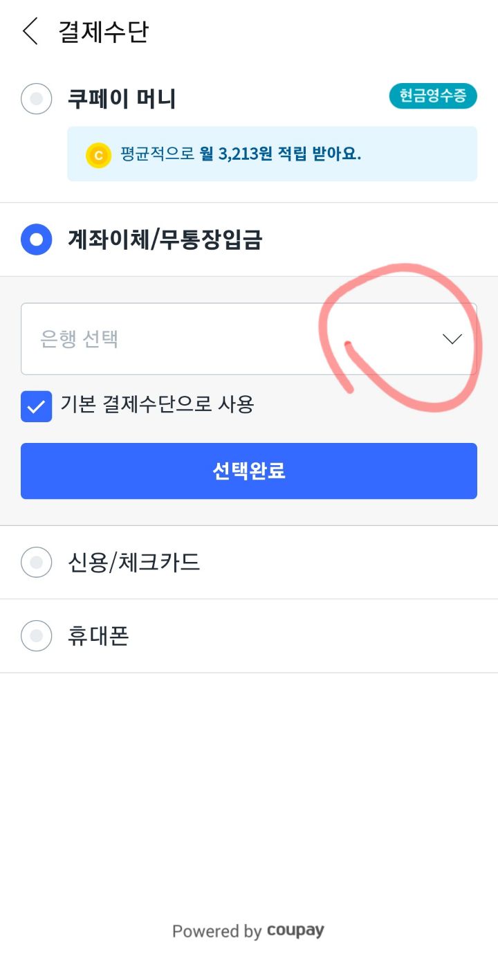Tap the 계좌이체/무통장입금 label text
This screenshot has width=498, height=980.
pos(165,239)
